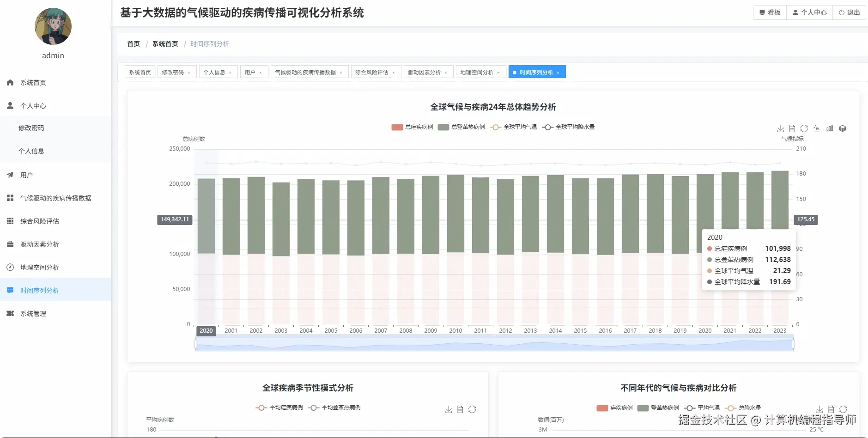Image resolution: width=868 pixels, height=438 pixels.
Task: Open the 看板 panel from the top bar
Action: [x=769, y=12]
